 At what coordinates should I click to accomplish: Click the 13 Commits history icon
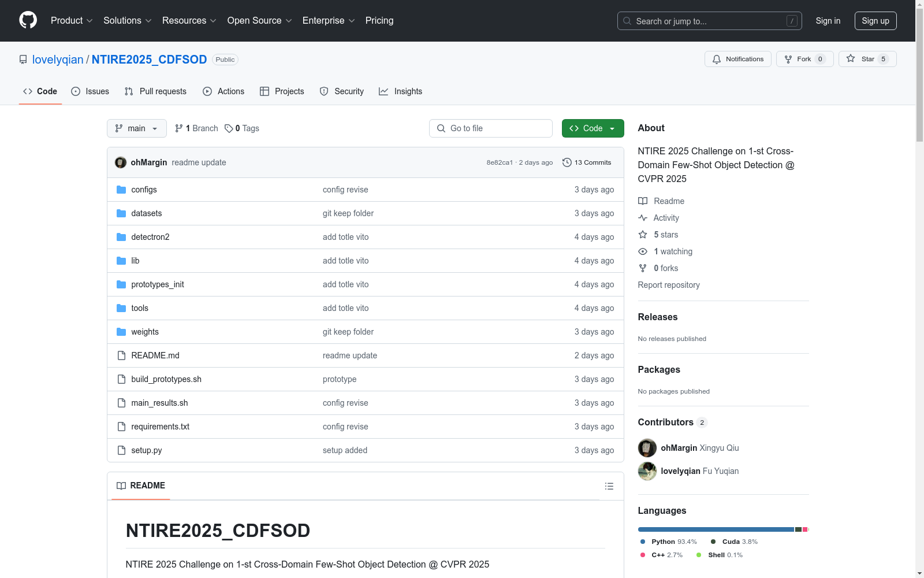click(567, 162)
